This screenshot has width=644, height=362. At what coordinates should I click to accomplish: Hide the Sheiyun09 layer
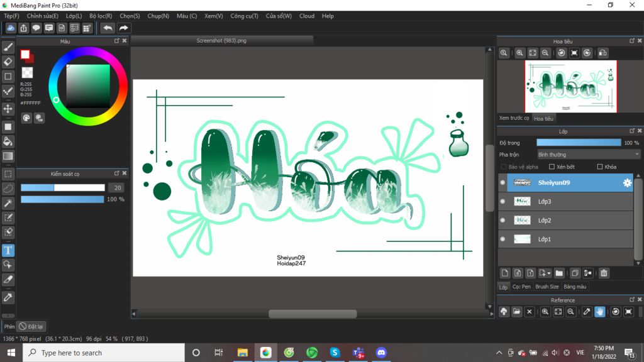pos(502,183)
